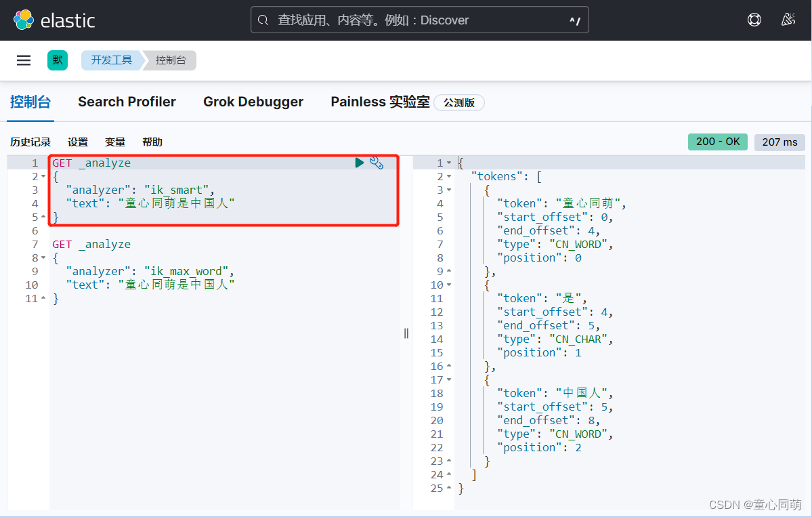Open the Grok Debugger tab

pos(253,102)
